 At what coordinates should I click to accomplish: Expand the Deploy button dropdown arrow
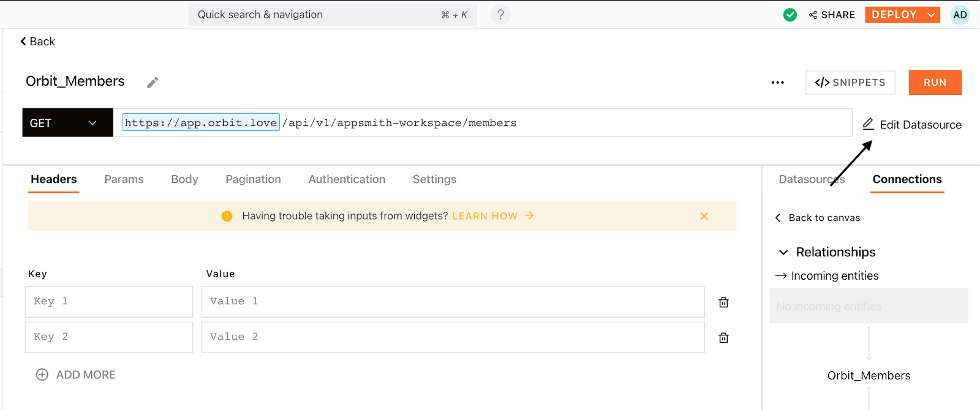click(932, 15)
